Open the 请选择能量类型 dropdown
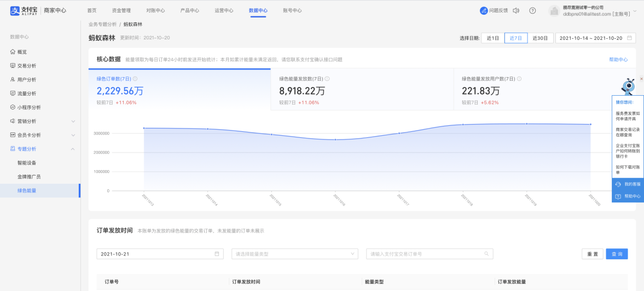Viewport: 644px width, 291px height. tap(295, 254)
